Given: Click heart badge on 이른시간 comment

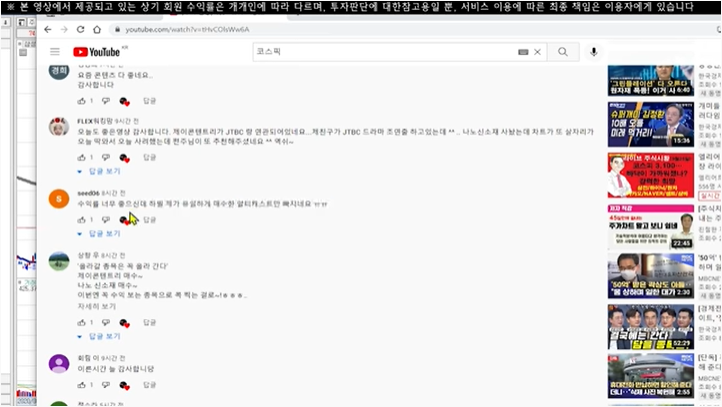Looking at the screenshot, I should pyautogui.click(x=124, y=385).
